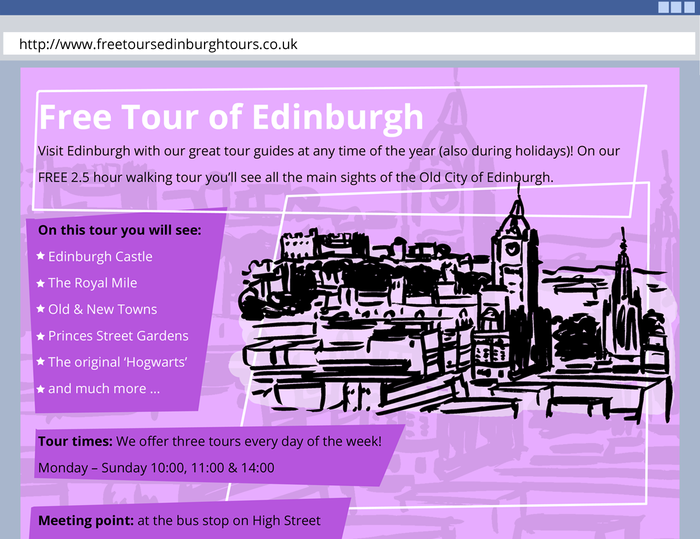Viewport: 700px width, 539px height.
Task: Click the leftmost window control square
Action: [663, 7]
